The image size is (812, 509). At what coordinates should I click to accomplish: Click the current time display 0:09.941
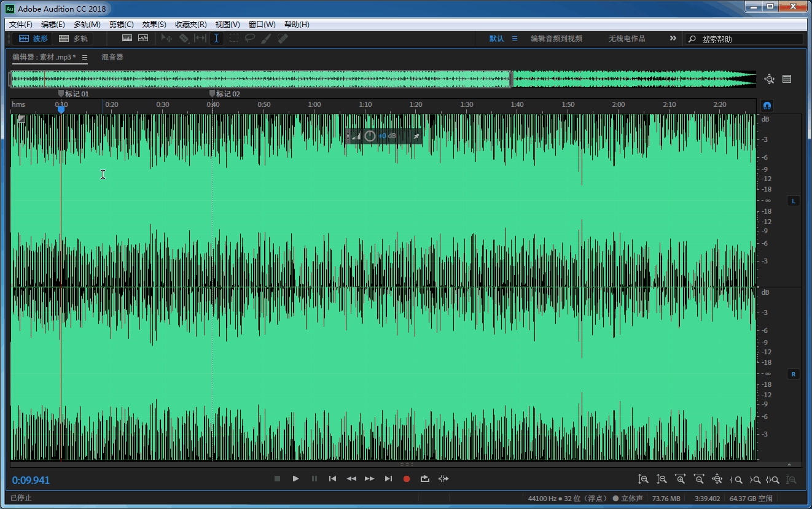click(x=31, y=480)
